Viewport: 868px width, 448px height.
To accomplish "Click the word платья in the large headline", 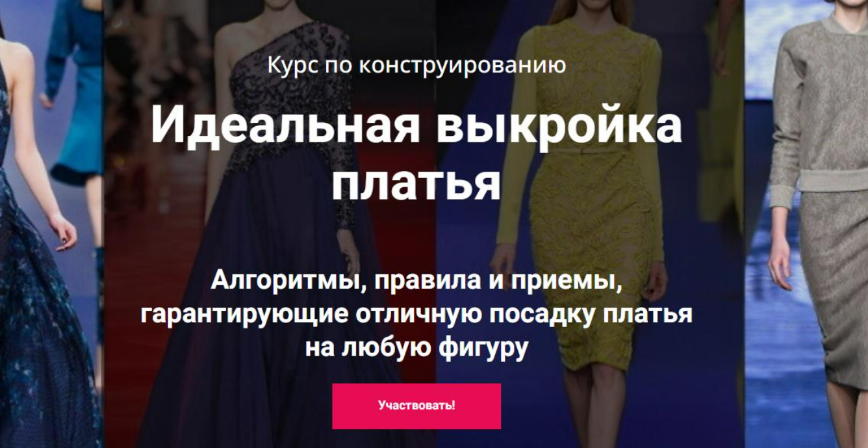I will tap(416, 181).
